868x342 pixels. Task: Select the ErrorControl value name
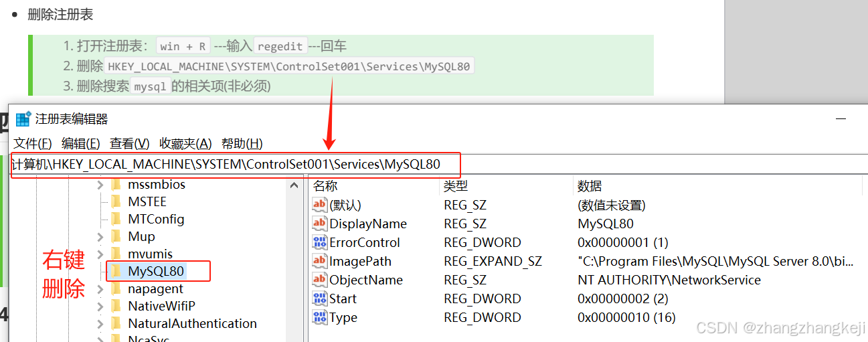point(365,242)
